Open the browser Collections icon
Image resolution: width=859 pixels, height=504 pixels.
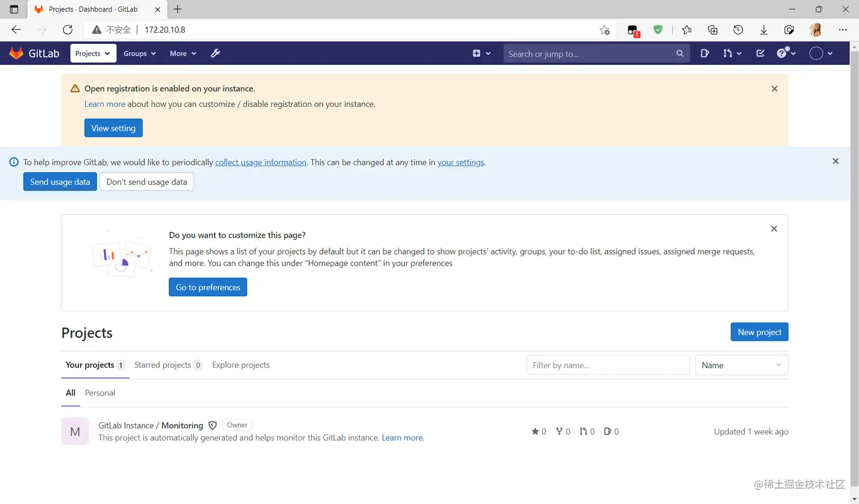[712, 30]
